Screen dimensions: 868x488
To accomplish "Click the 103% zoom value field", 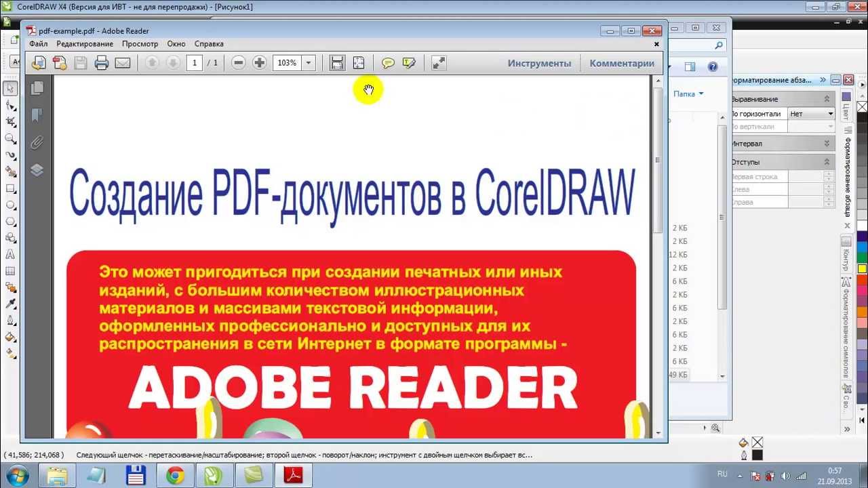I will coord(288,63).
